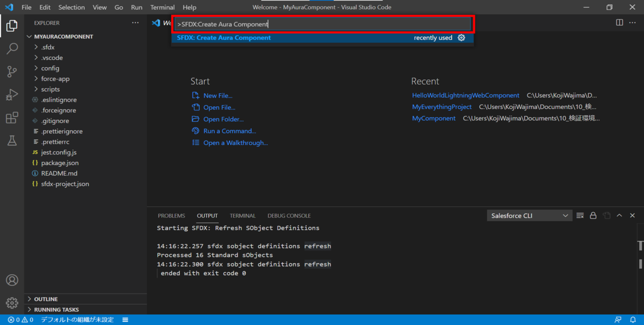This screenshot has width=644, height=325.
Task: Open Source Control view
Action: 12,72
